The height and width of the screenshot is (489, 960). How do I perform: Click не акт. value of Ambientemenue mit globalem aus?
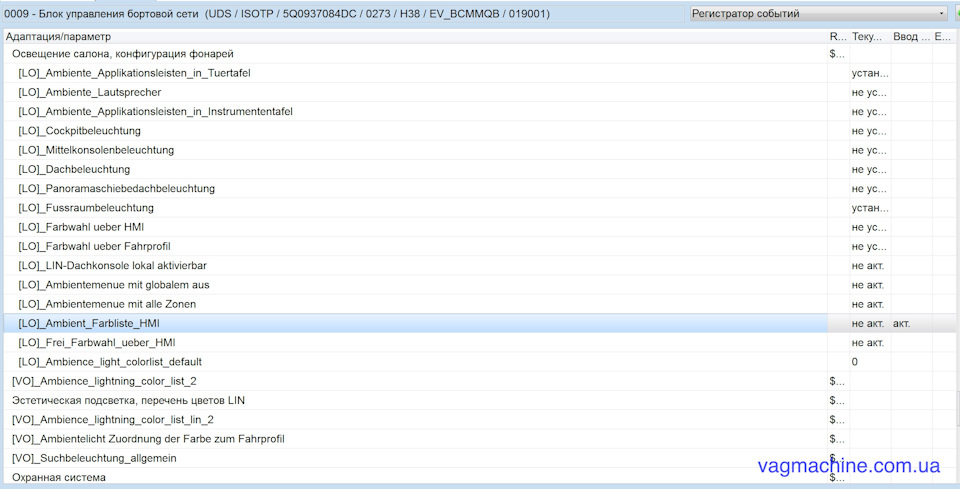pyautogui.click(x=868, y=285)
